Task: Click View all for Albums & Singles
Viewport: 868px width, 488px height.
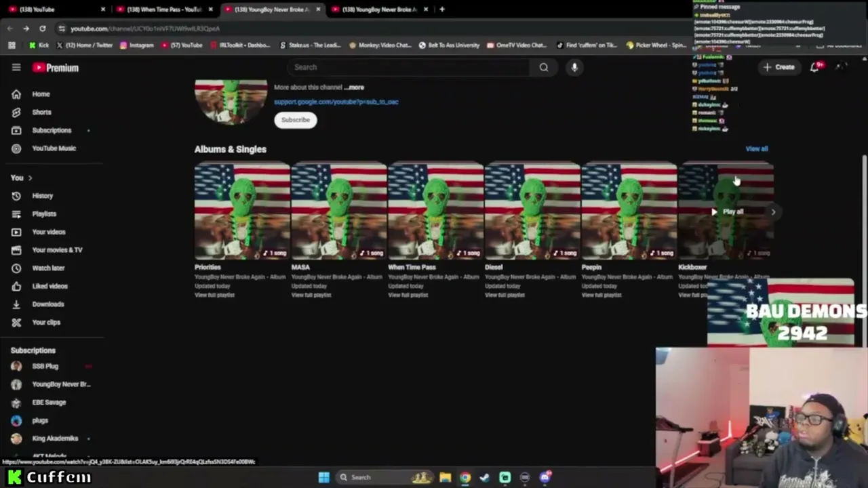Action: tap(757, 149)
